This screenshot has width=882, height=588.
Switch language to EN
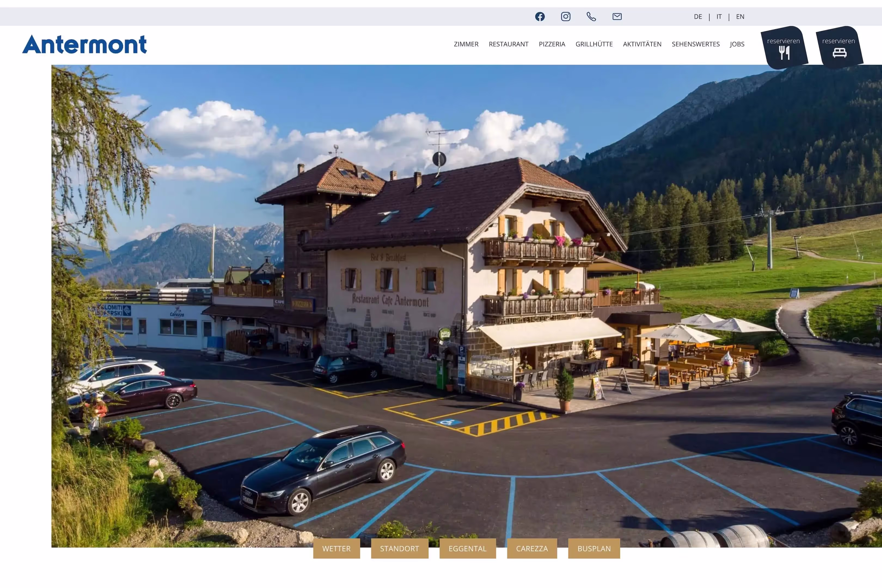pyautogui.click(x=740, y=17)
